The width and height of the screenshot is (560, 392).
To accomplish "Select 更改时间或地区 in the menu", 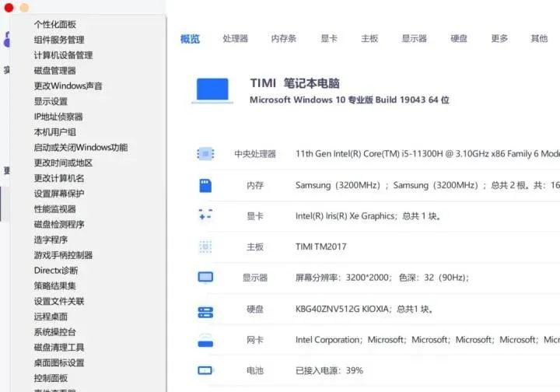I will (63, 163).
